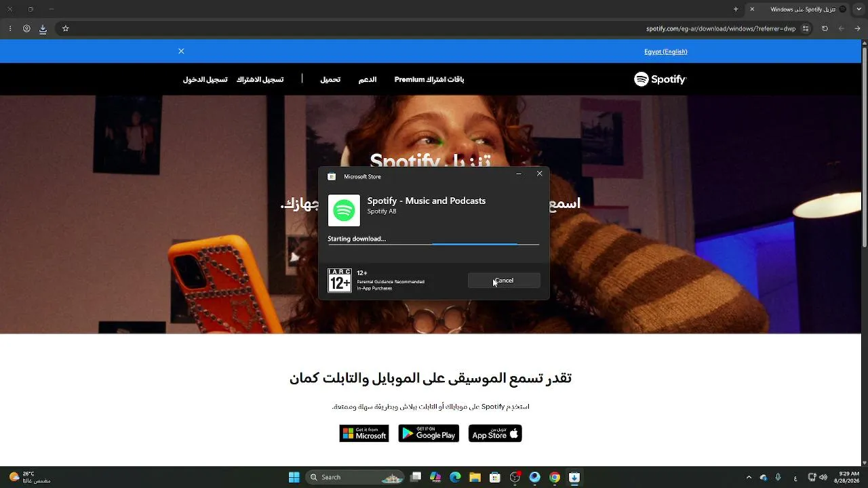Click تسجيل الاشتراك (Sign up) in the header
Image resolution: width=868 pixels, height=488 pixels.
[x=260, y=79]
